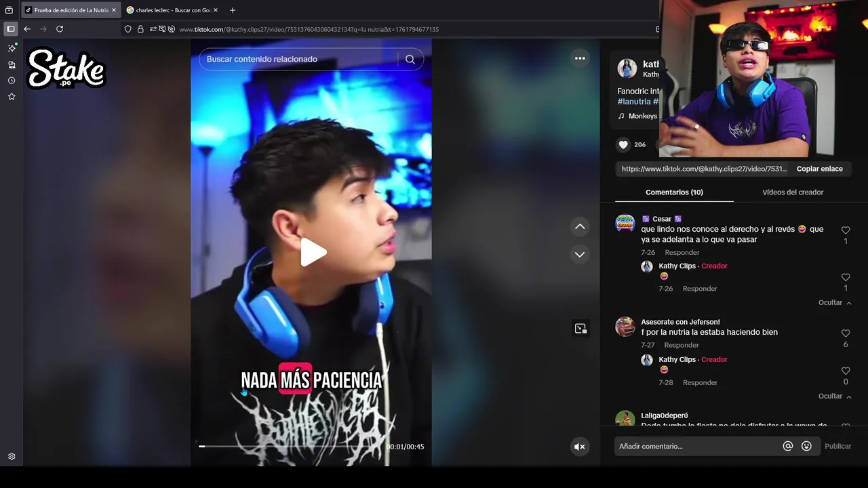The height and width of the screenshot is (488, 868).
Task: Unmute the video with the speaker icon
Action: pos(580,447)
